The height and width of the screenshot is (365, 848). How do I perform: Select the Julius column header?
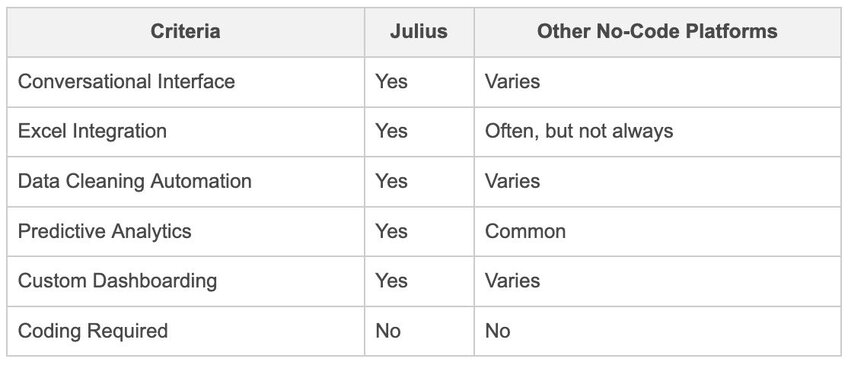[x=419, y=32]
